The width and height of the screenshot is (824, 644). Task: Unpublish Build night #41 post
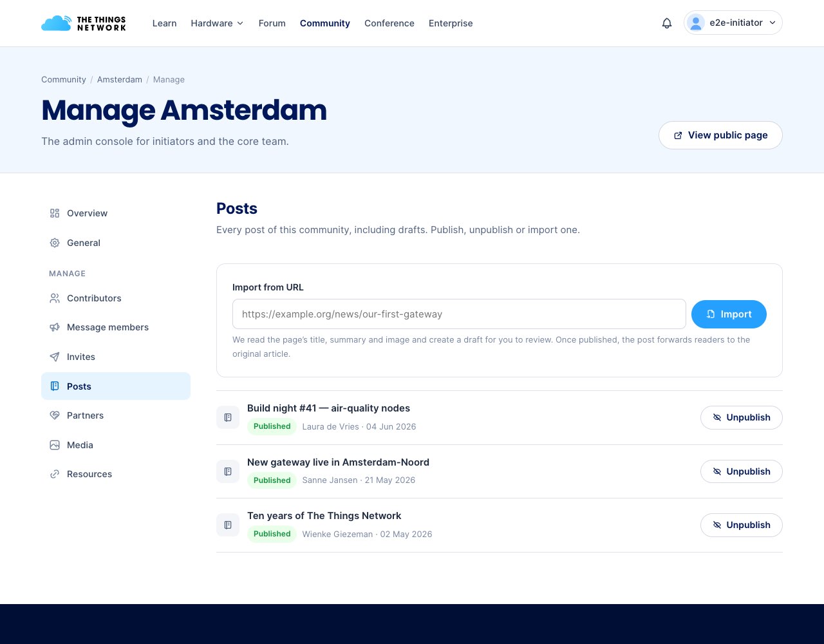coord(742,417)
